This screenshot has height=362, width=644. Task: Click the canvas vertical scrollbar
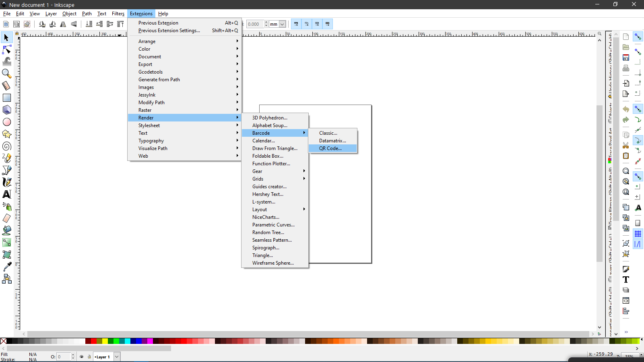599,183
